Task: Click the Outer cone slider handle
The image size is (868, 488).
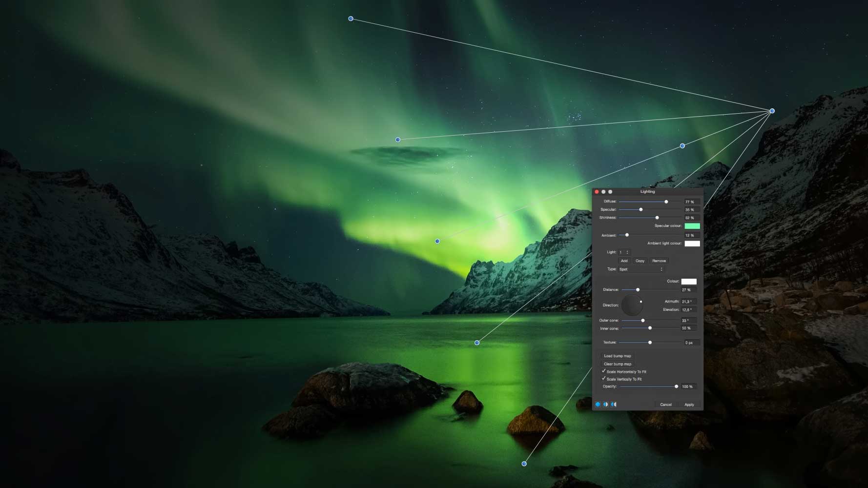Action: (x=643, y=321)
